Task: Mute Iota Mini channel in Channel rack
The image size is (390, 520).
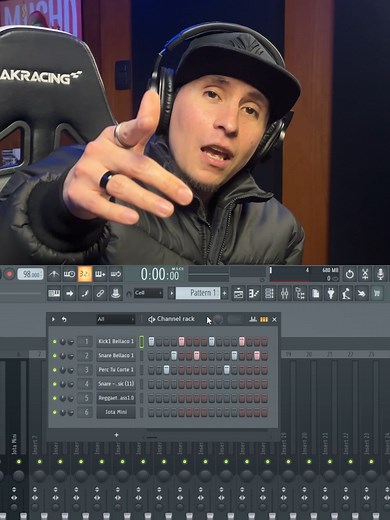Action: [54, 412]
